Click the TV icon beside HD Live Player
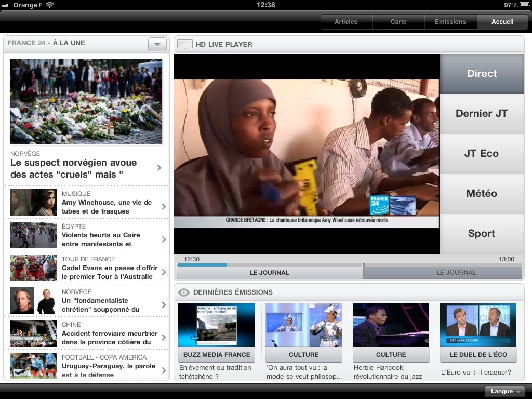 pyautogui.click(x=184, y=45)
